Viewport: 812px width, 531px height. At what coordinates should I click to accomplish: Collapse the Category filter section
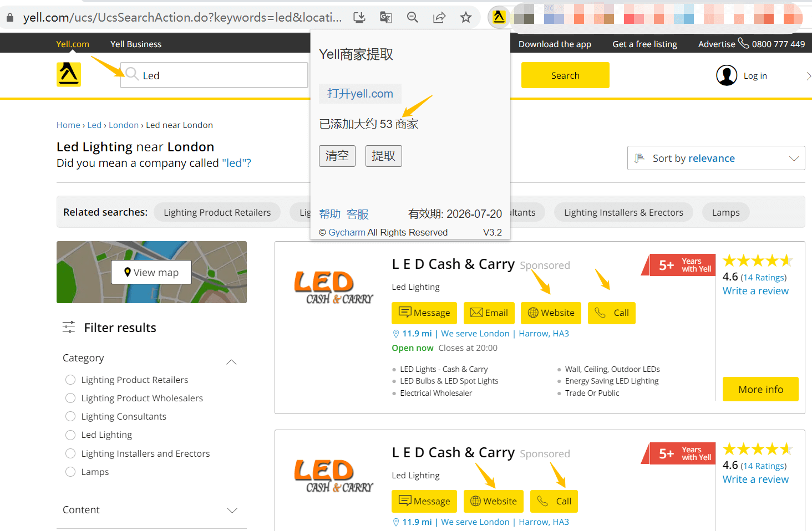pyautogui.click(x=232, y=362)
